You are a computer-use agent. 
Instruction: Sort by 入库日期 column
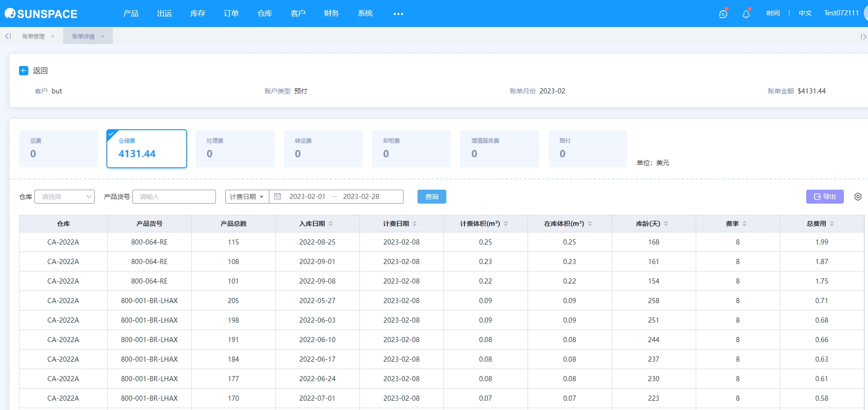331,224
